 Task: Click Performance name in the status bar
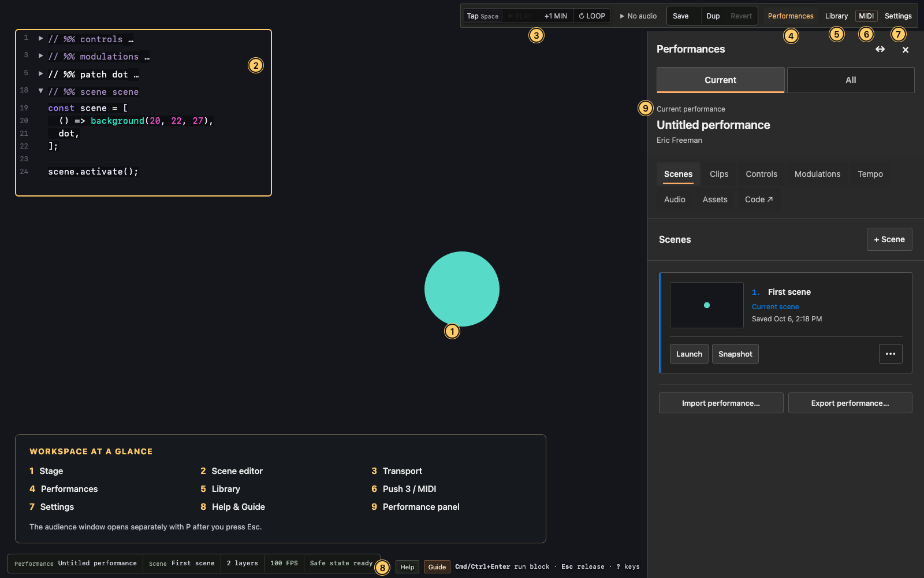pos(76,564)
